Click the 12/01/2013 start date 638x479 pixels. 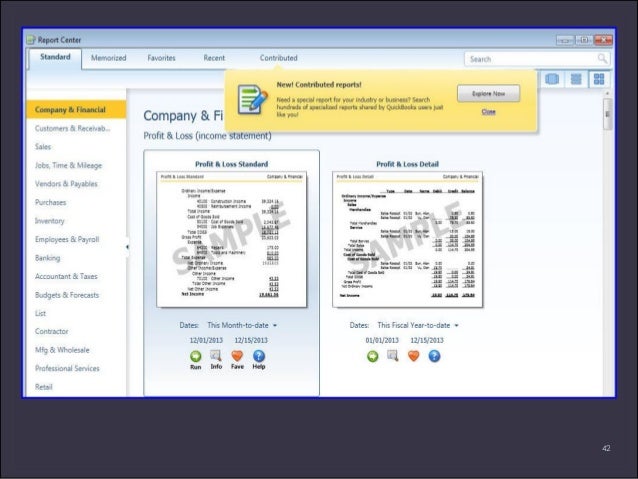click(206, 340)
